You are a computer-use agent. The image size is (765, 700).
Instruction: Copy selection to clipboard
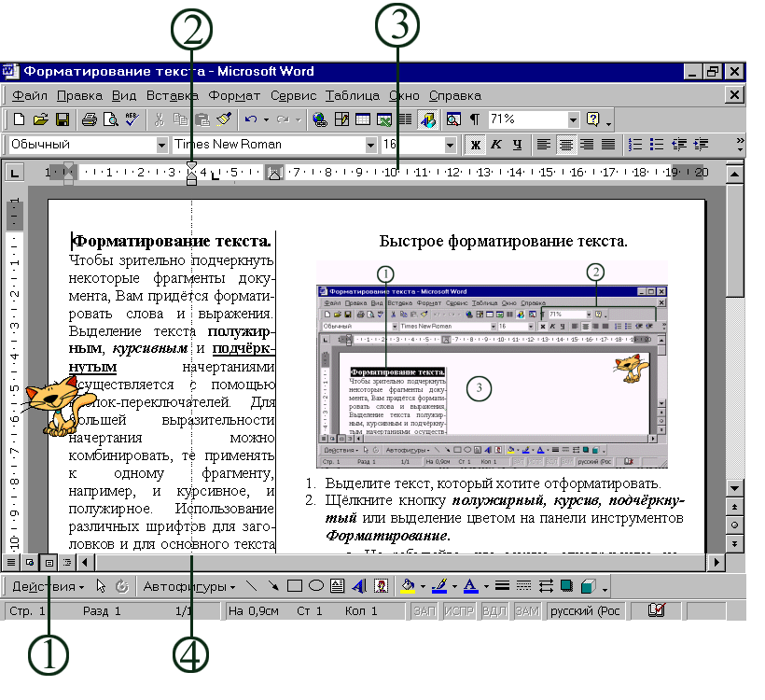[180, 119]
